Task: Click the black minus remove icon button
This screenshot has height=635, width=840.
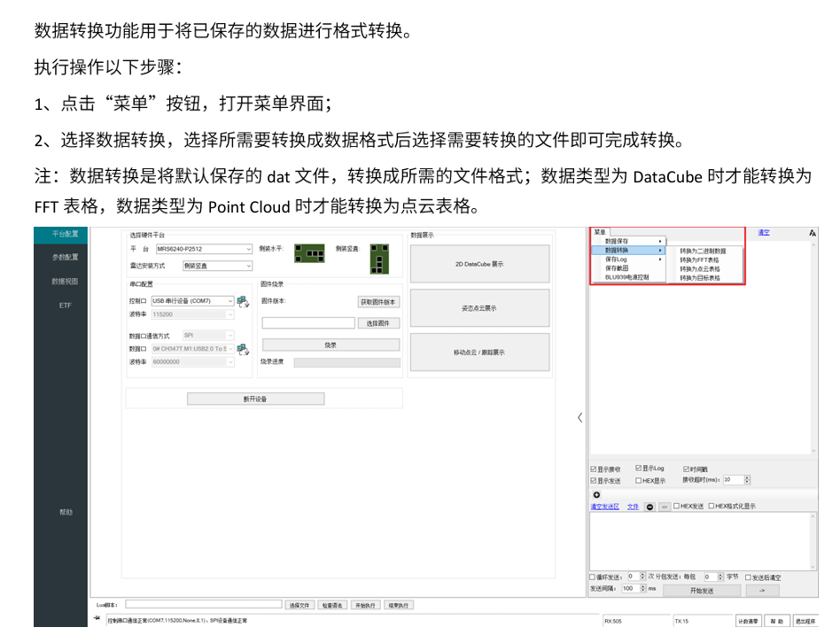Action: pos(649,507)
